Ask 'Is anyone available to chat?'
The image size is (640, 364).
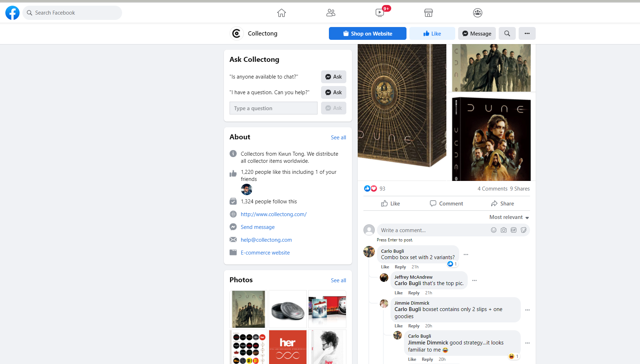[x=334, y=77]
